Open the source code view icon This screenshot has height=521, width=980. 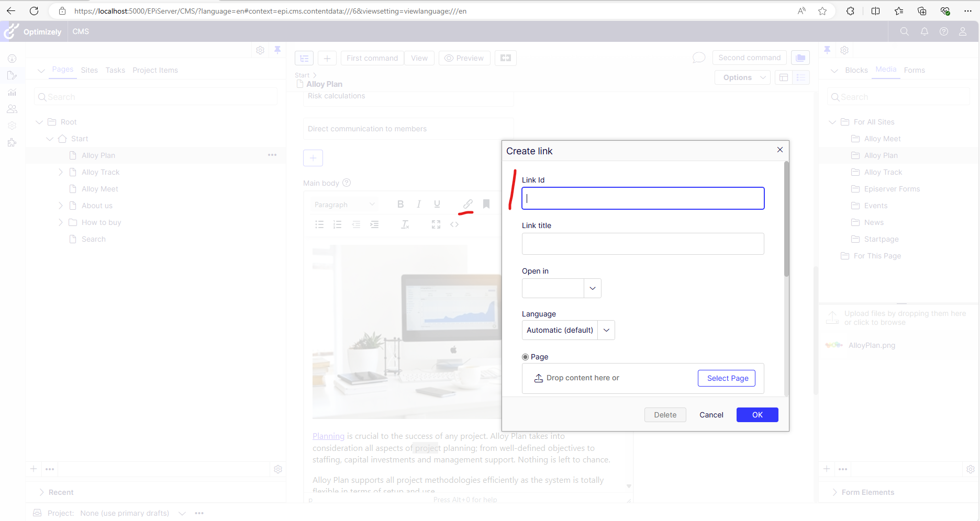click(454, 224)
